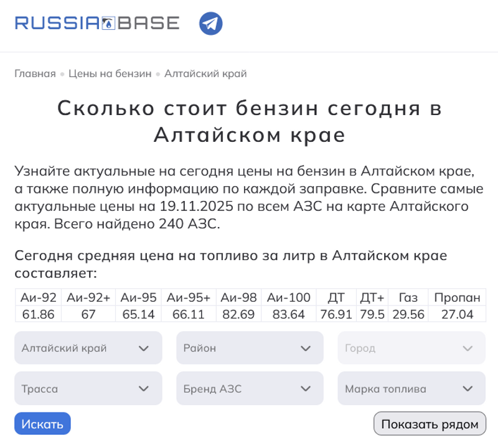Click the Алтайский край breadcrumb
The height and width of the screenshot is (448, 498).
tap(205, 73)
